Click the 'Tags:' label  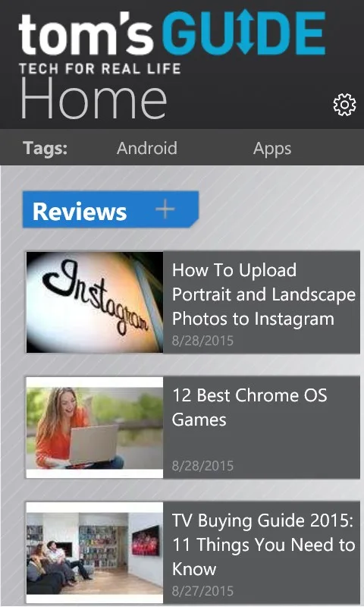45,148
